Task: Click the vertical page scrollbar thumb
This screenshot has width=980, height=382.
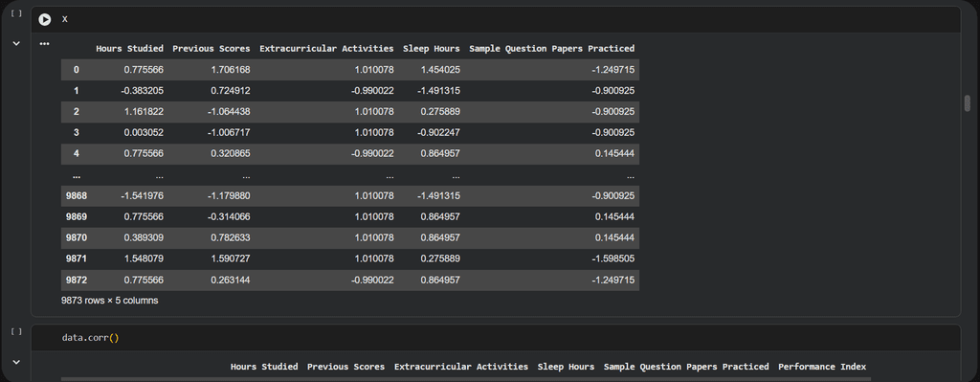Action: coord(967,103)
